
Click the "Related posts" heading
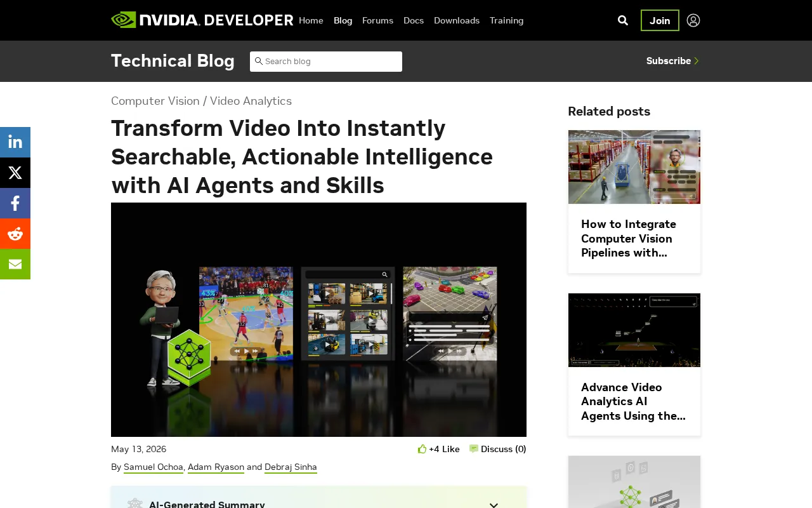pyautogui.click(x=609, y=111)
